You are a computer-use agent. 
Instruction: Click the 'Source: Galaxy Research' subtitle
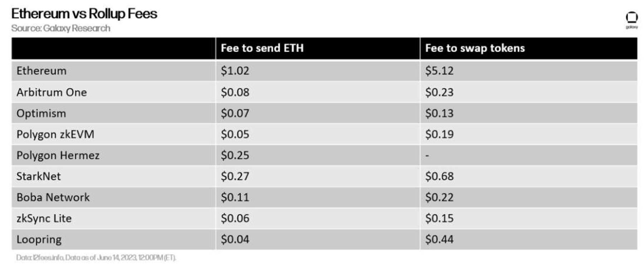point(61,28)
